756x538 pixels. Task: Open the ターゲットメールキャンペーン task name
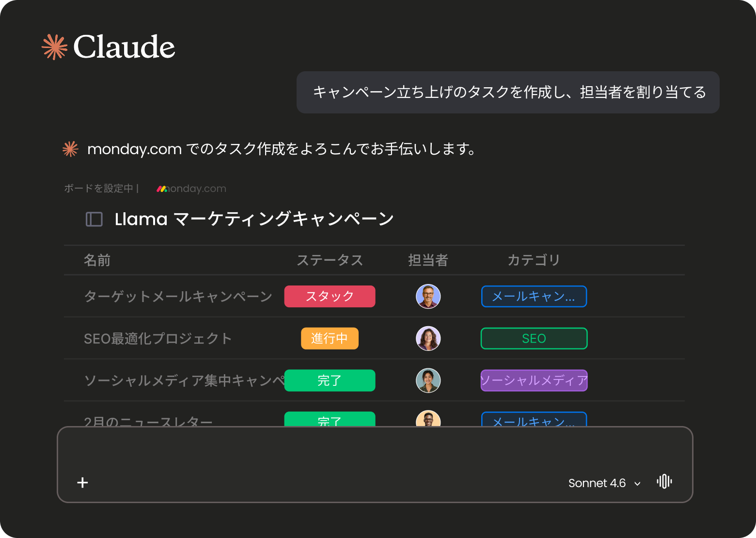[x=178, y=296]
